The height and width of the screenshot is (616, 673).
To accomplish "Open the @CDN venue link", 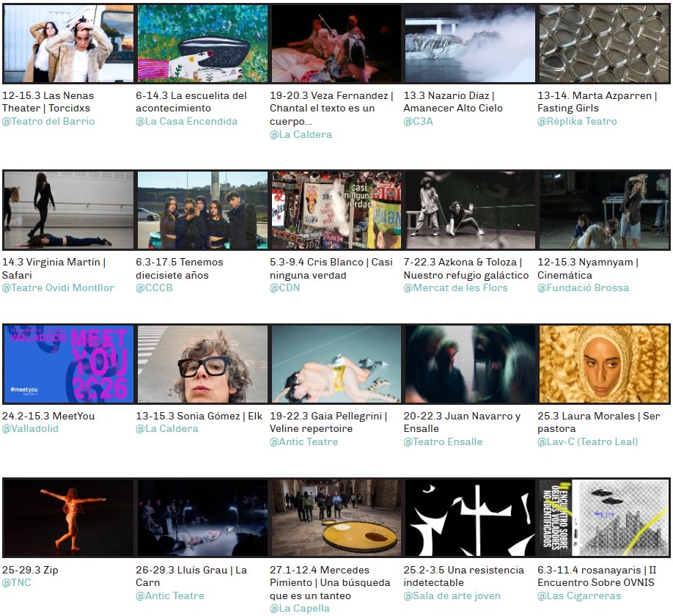I will [284, 288].
